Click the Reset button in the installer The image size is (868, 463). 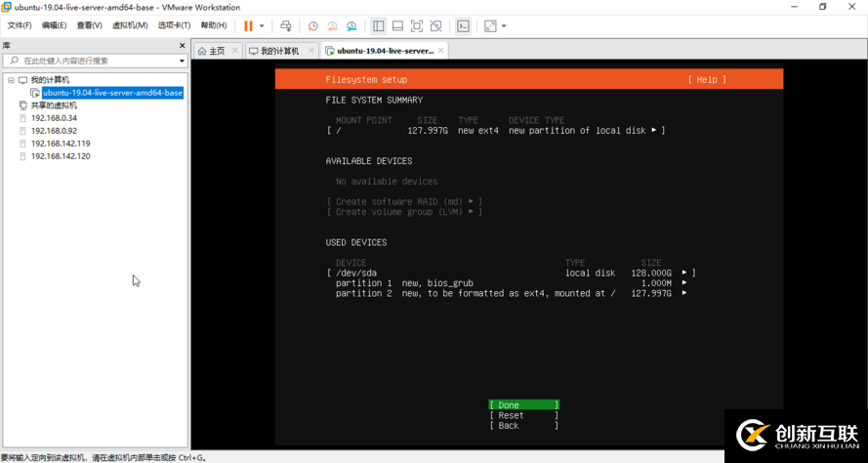523,415
